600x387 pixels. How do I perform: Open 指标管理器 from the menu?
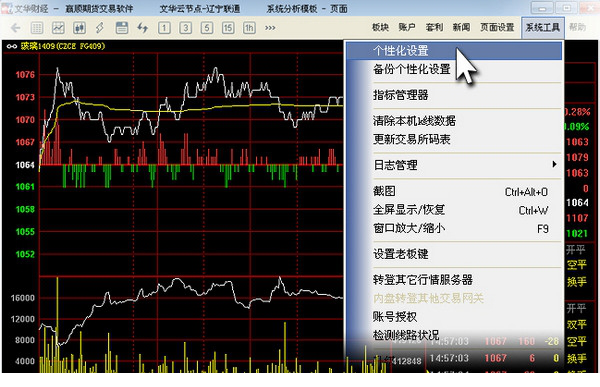pyautogui.click(x=454, y=95)
